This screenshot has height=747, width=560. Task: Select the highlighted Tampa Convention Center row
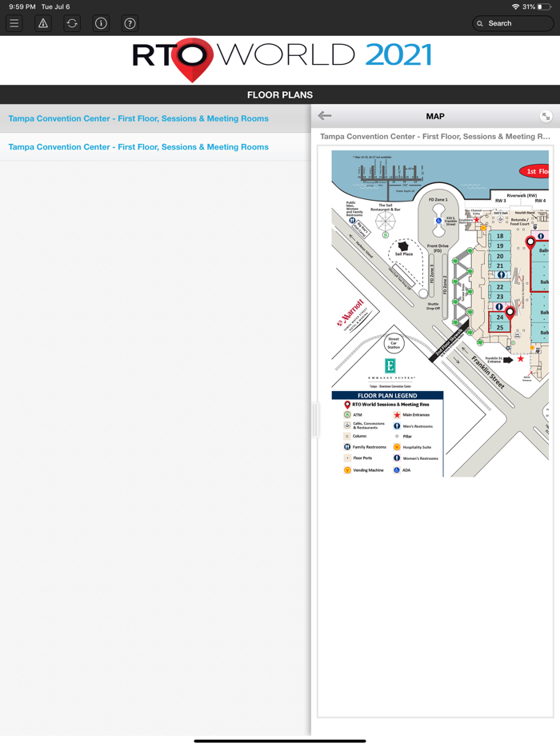[155, 118]
